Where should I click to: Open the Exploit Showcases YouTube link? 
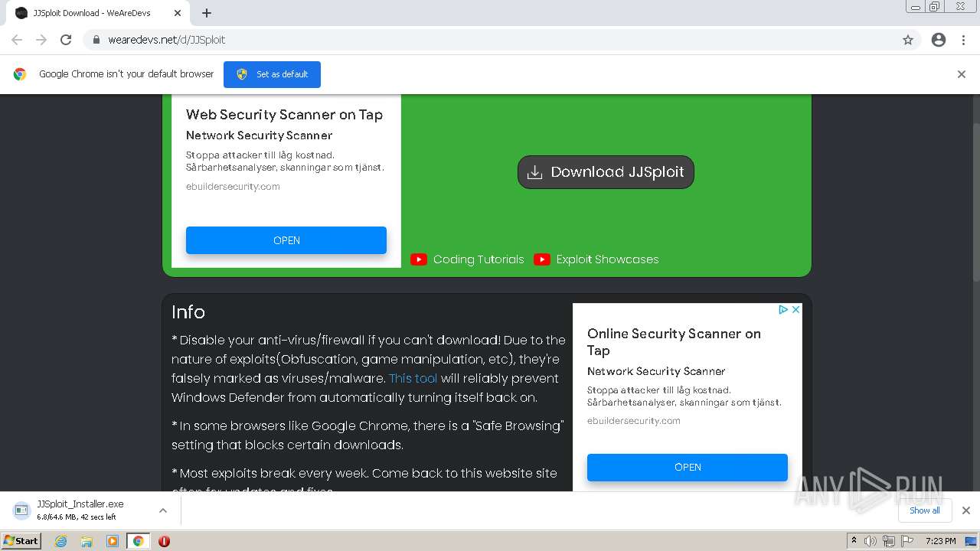[x=607, y=259]
